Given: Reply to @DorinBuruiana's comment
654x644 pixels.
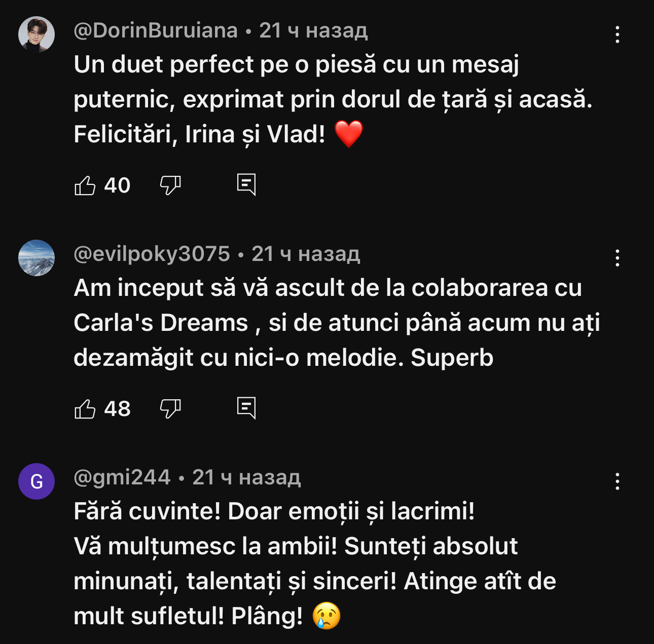Looking at the screenshot, I should (x=246, y=185).
